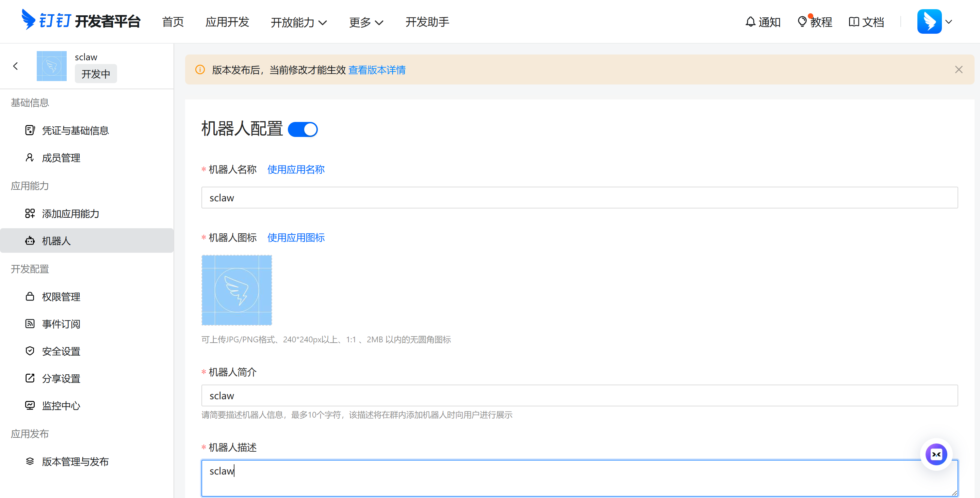Open the 开发助手 menu item
Viewport: 980px width, 498px height.
click(427, 22)
